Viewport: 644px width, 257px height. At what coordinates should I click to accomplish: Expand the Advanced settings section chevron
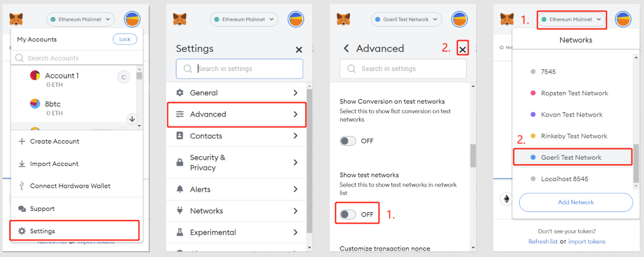point(295,114)
